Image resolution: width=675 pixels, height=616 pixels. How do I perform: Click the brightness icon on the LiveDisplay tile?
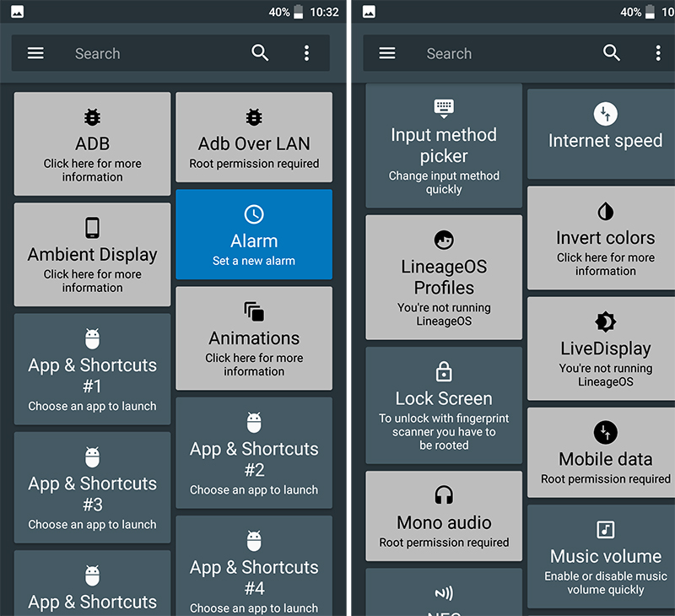pos(606,322)
